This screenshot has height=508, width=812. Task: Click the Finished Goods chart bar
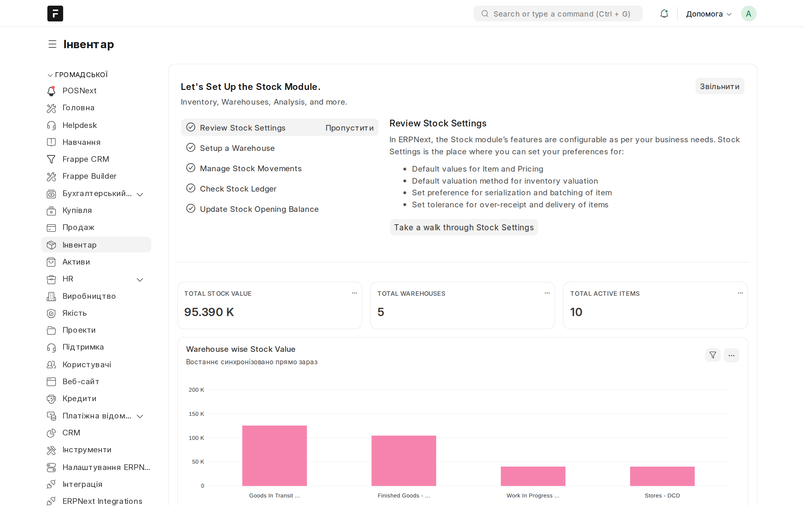[404, 461]
